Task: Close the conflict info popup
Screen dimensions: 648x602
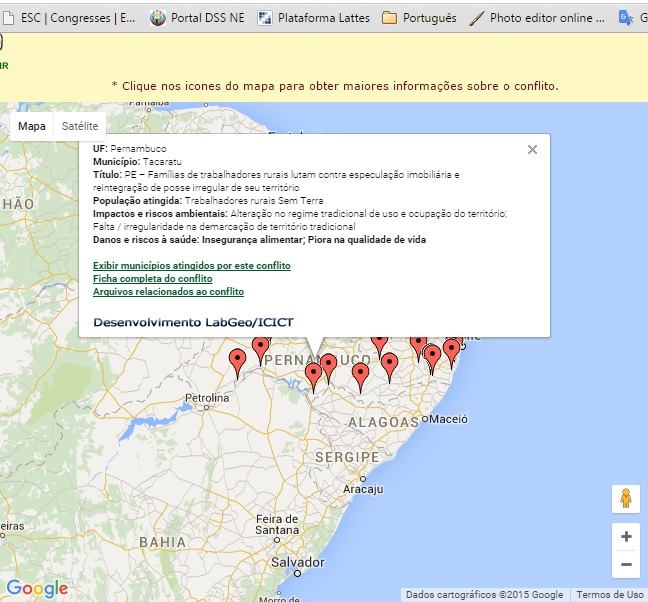Action: click(x=532, y=150)
